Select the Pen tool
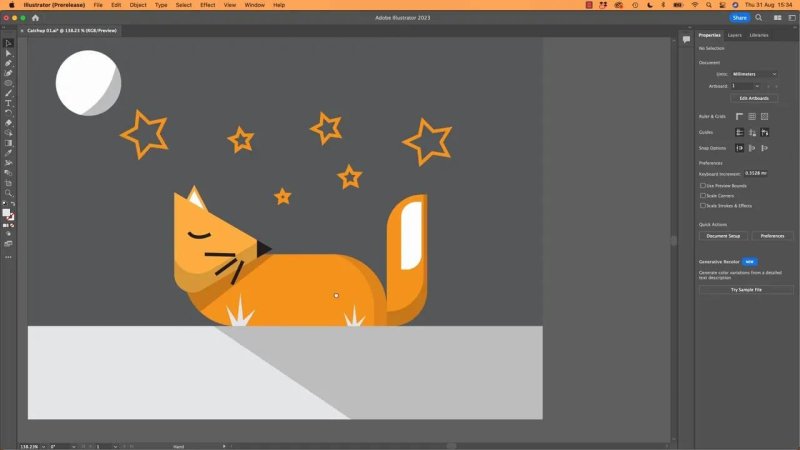The width and height of the screenshot is (800, 450). click(x=8, y=63)
